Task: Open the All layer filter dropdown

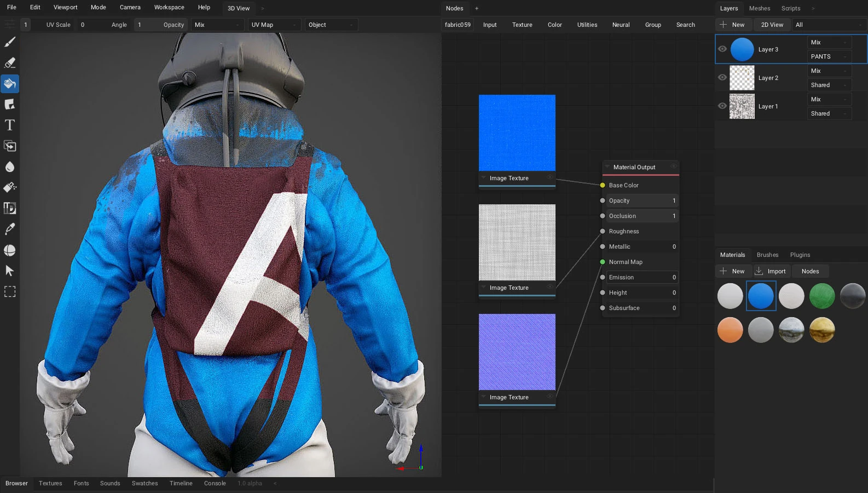Action: click(x=830, y=25)
